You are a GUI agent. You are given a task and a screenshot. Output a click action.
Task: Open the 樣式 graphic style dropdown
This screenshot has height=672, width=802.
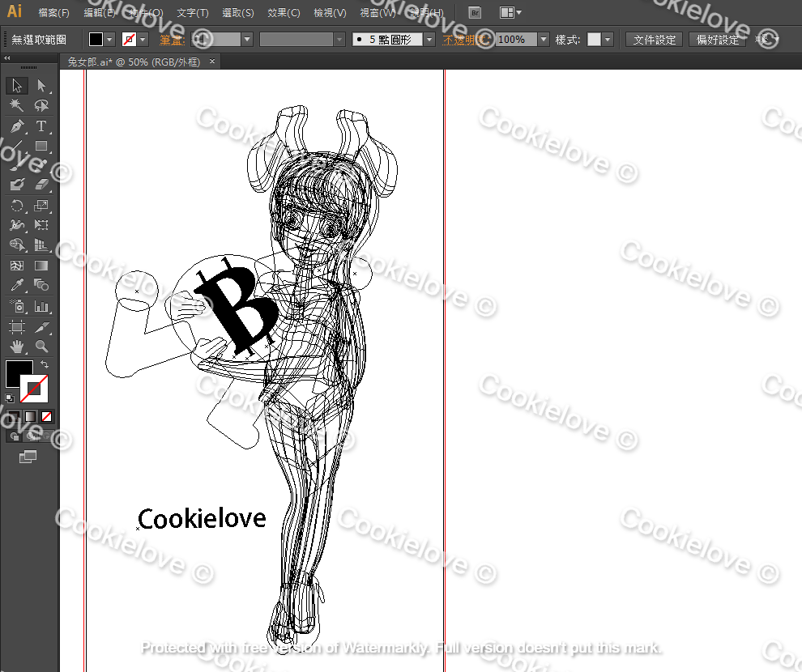point(608,40)
